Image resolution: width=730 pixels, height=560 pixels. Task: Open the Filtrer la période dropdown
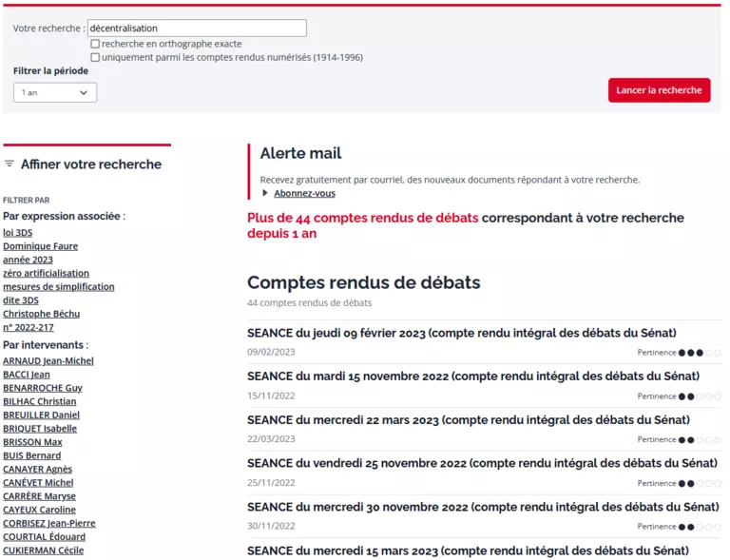[x=55, y=92]
